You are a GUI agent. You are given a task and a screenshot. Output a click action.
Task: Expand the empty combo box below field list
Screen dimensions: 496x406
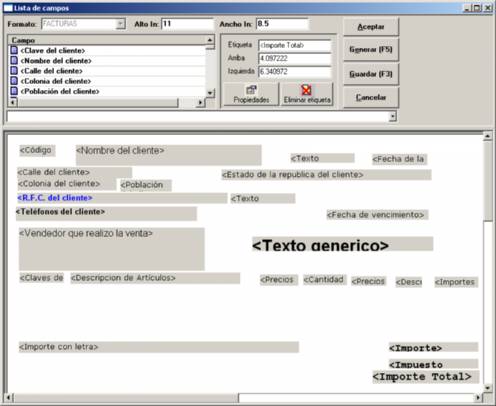[x=393, y=116]
